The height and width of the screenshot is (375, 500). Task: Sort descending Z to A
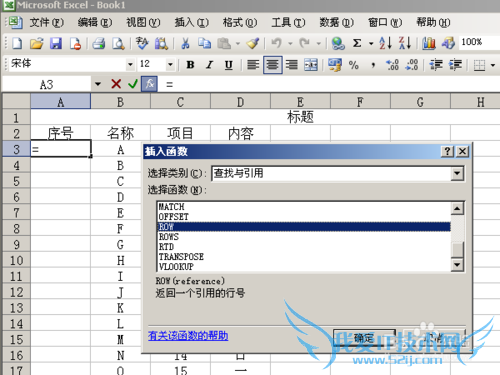(x=405, y=43)
